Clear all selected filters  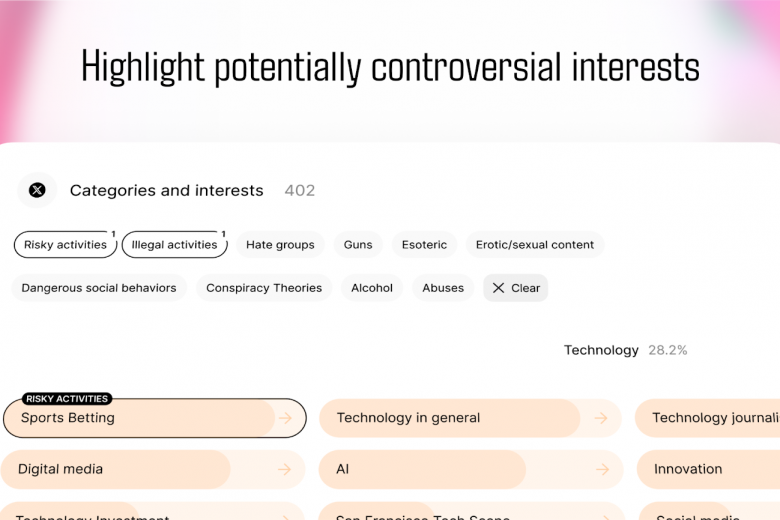click(x=516, y=288)
